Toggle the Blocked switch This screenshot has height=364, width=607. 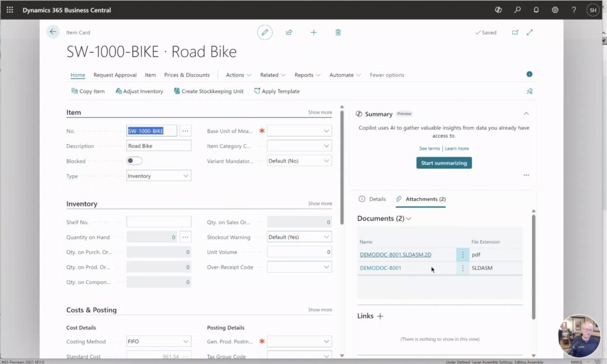pyautogui.click(x=135, y=161)
